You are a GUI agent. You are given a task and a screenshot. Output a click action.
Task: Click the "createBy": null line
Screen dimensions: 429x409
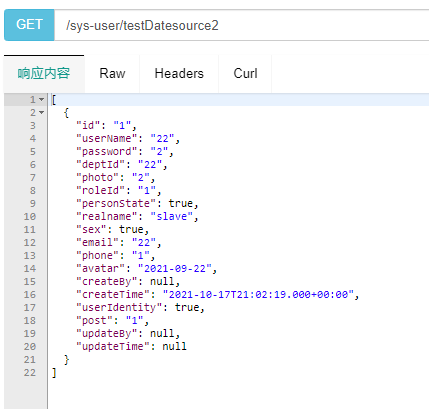[128, 281]
